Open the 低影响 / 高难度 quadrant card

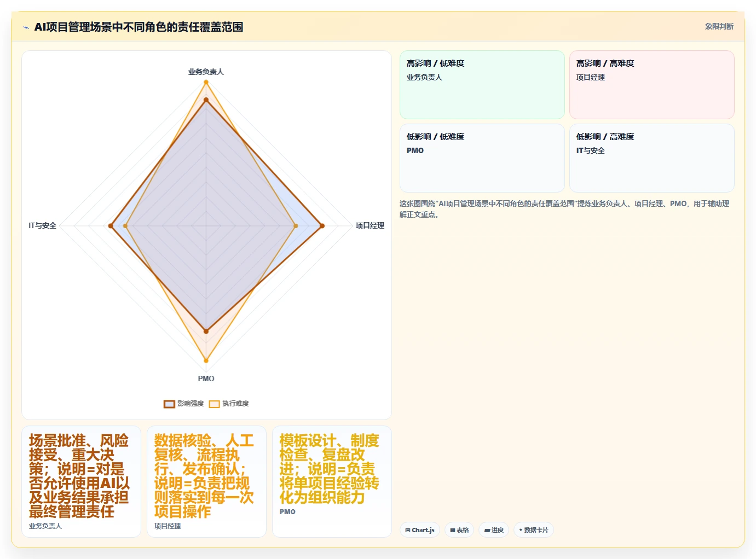point(651,158)
